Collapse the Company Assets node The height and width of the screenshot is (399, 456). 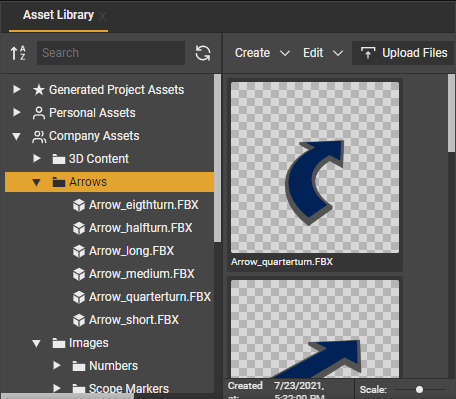pyautogui.click(x=16, y=136)
